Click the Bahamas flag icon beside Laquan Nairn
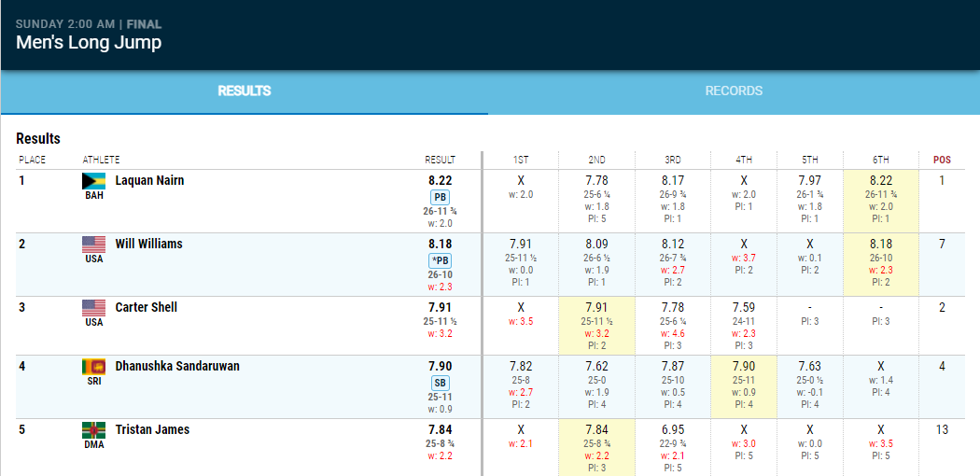The height and width of the screenshot is (476, 980). tap(94, 181)
